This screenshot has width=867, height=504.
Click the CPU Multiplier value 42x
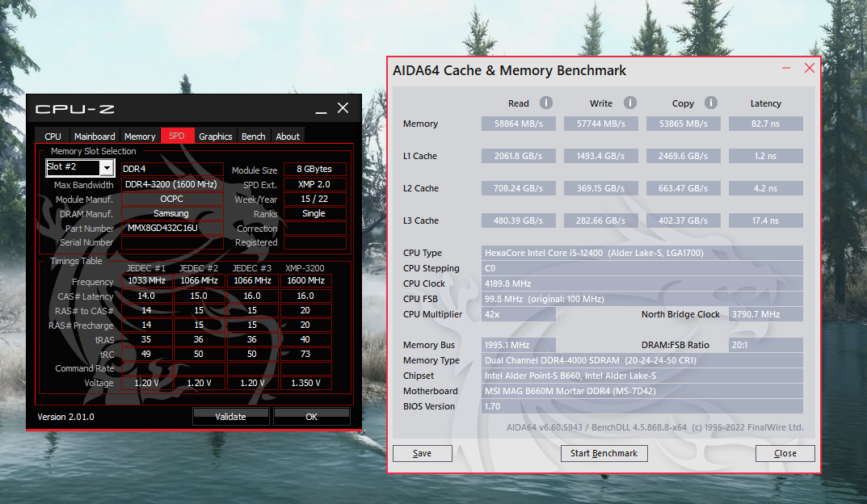tap(518, 314)
